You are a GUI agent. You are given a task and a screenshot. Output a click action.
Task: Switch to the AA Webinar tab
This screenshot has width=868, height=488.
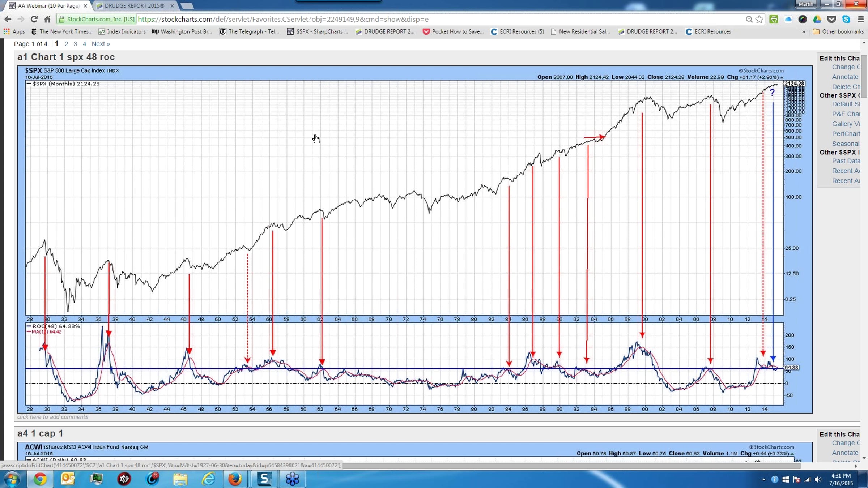point(48,6)
